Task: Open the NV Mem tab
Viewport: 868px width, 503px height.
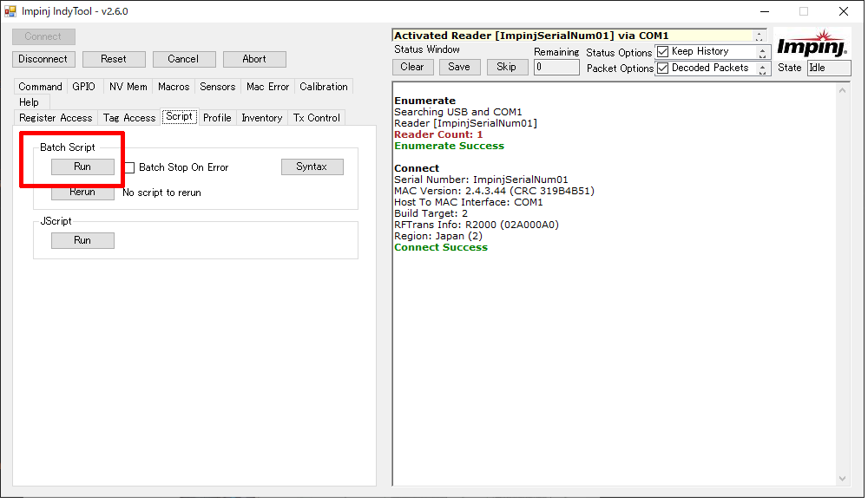Action: click(x=129, y=87)
